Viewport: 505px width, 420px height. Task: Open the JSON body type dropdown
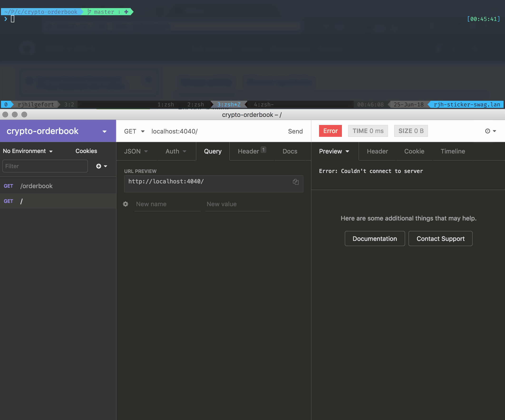136,151
